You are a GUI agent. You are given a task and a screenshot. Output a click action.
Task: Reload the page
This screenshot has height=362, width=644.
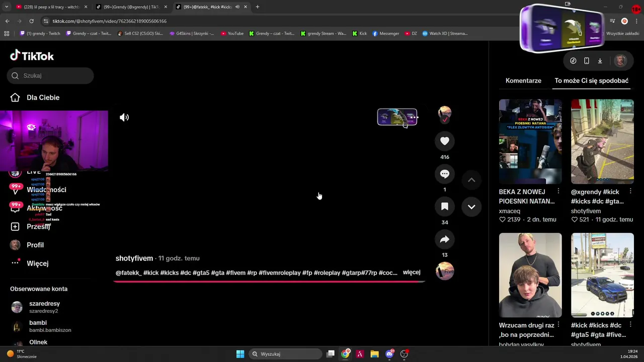pos(31,21)
